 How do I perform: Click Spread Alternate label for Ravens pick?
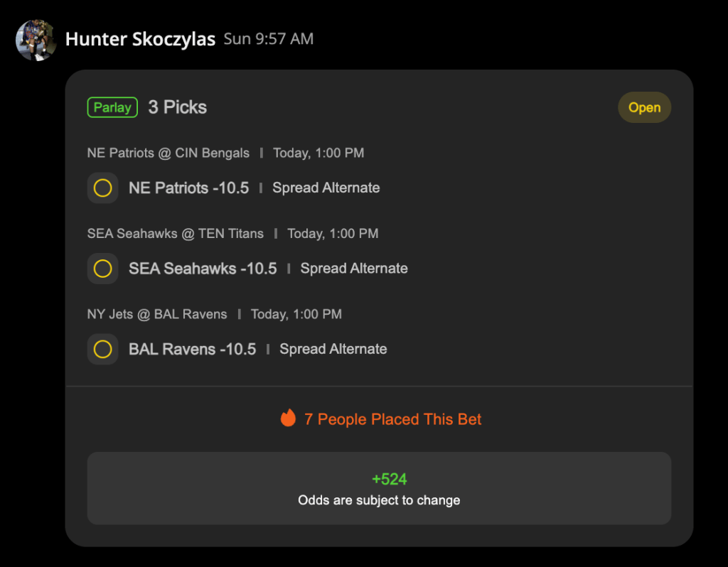(333, 350)
